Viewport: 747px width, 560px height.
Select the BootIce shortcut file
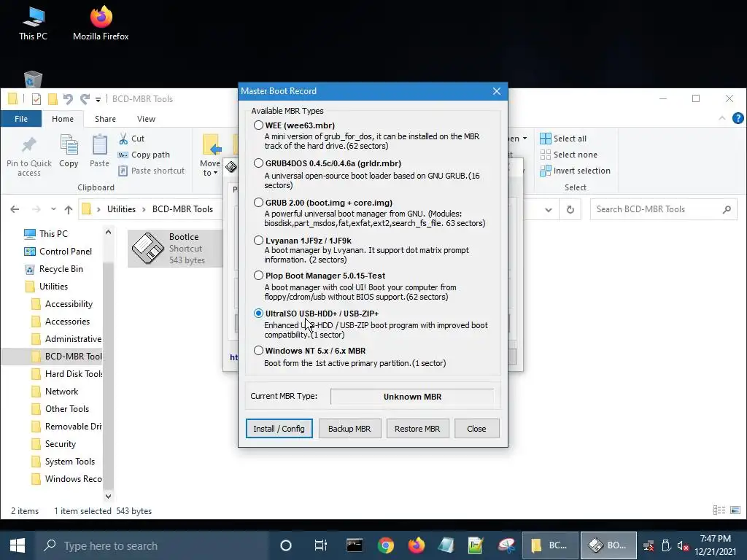click(175, 248)
